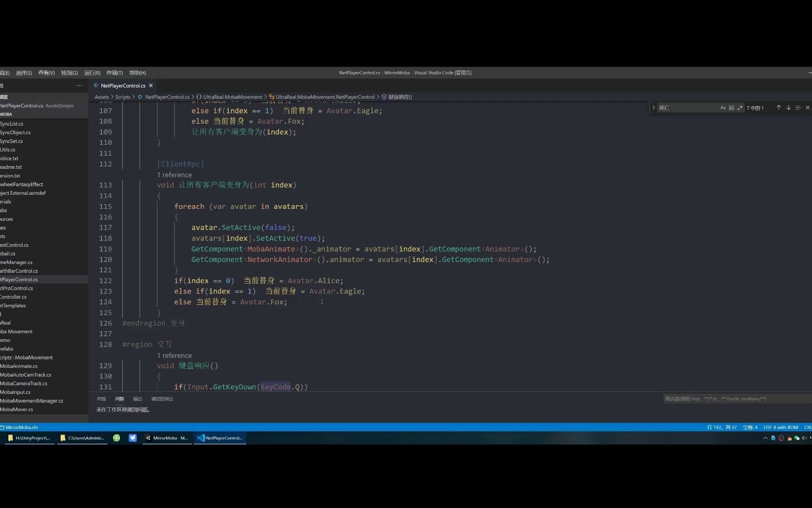
Task: Open the 运行(R) menu
Action: (92, 73)
